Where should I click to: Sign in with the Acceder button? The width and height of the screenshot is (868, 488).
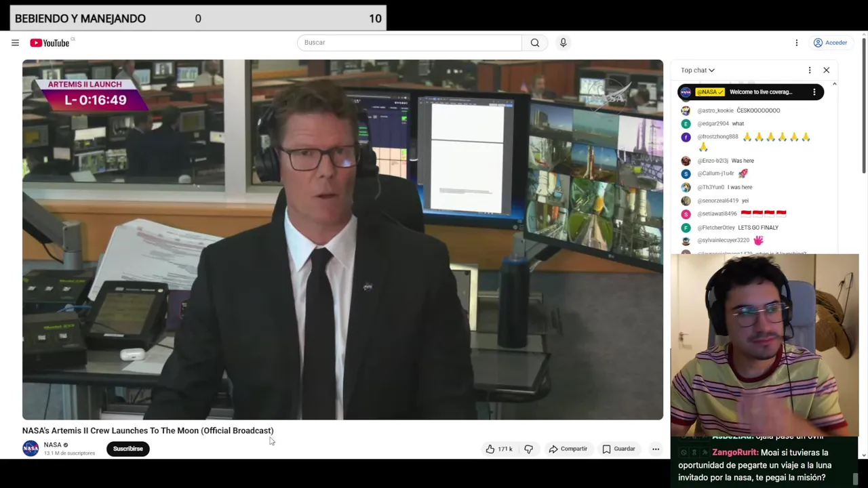point(831,43)
